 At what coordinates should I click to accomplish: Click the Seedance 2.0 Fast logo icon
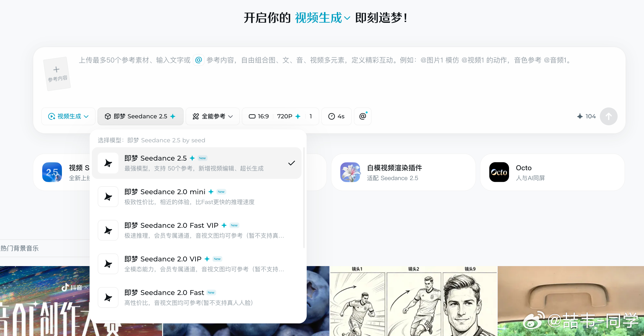point(108,297)
